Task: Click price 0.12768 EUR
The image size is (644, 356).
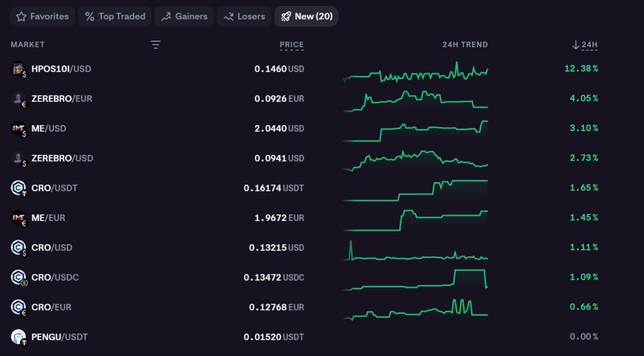Action: [x=277, y=307]
